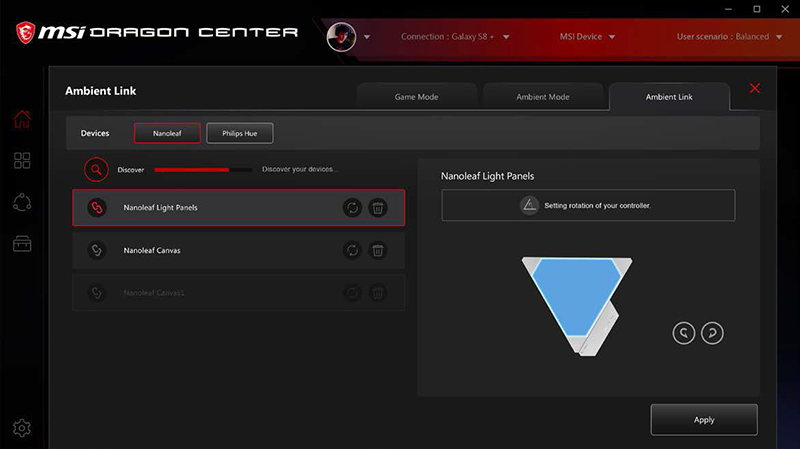This screenshot has width=800, height=449.
Task: Refresh the Nanoleaf Canvas device
Action: click(x=352, y=251)
